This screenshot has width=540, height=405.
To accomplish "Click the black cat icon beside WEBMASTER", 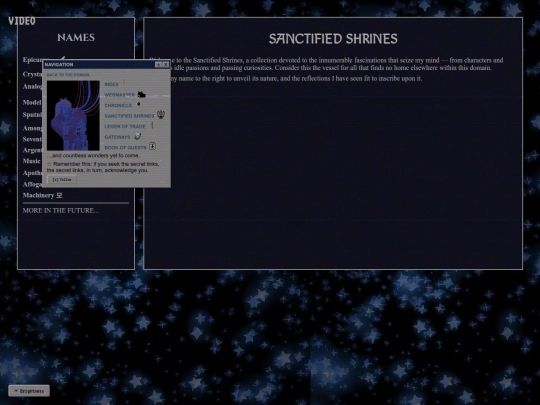I will (x=142, y=94).
